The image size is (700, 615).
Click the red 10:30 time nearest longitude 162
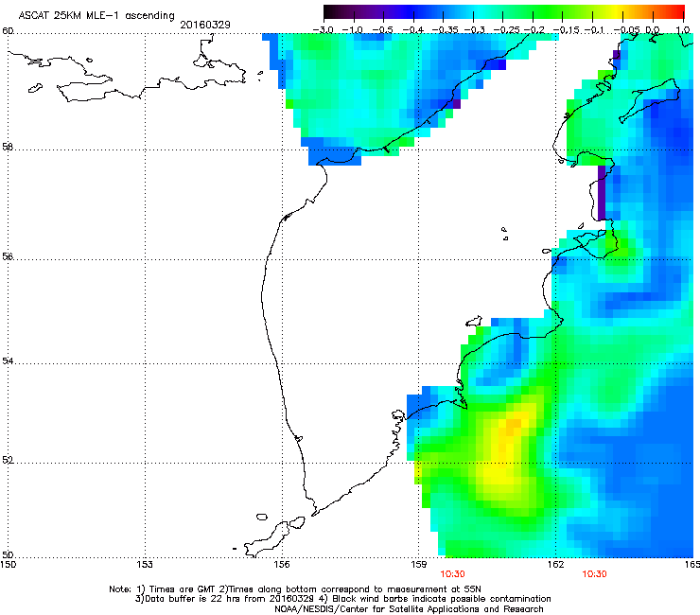tap(594, 574)
